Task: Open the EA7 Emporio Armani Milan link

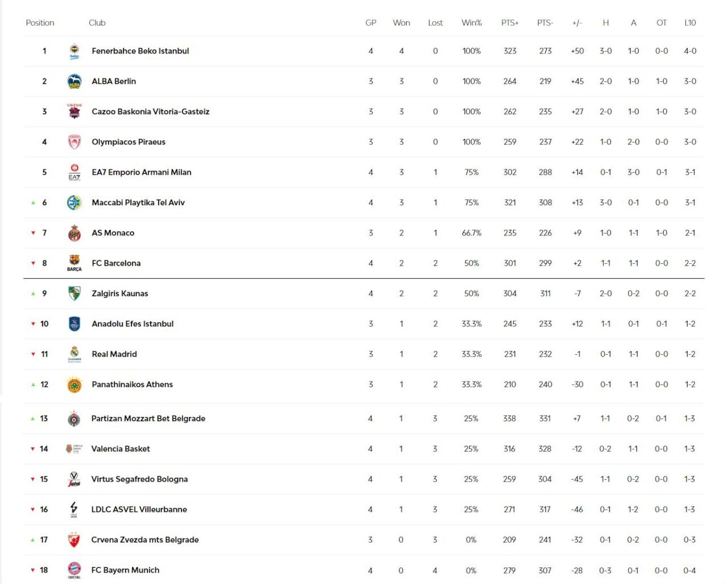Action: (x=142, y=172)
